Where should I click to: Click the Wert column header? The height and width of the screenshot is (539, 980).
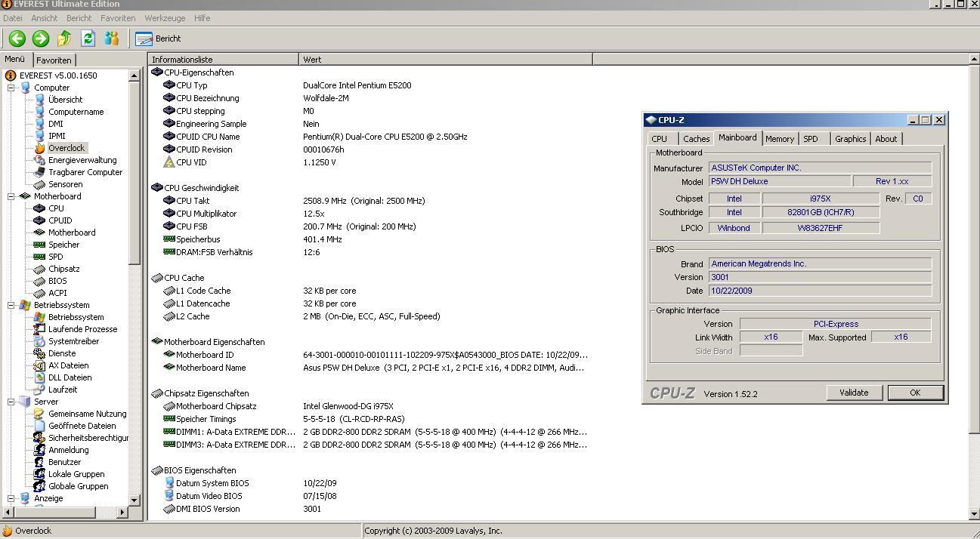(x=446, y=59)
